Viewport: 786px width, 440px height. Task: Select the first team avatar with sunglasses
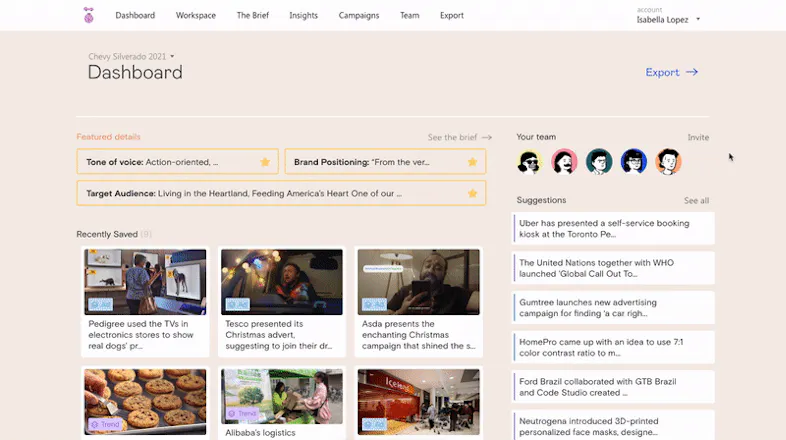pos(529,162)
